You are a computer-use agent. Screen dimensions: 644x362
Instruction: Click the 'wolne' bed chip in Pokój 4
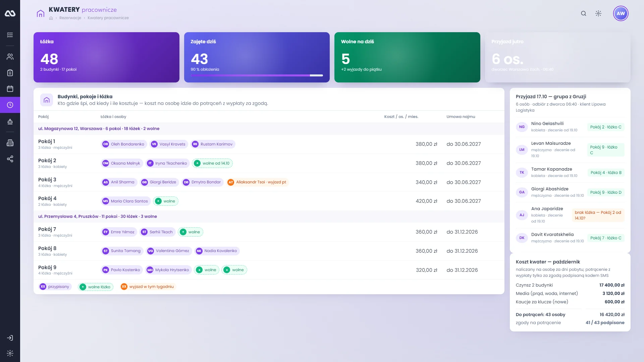[x=166, y=201]
